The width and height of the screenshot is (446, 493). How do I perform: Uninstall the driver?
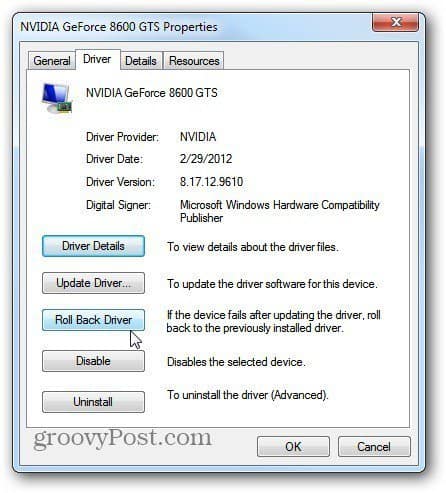pos(93,402)
